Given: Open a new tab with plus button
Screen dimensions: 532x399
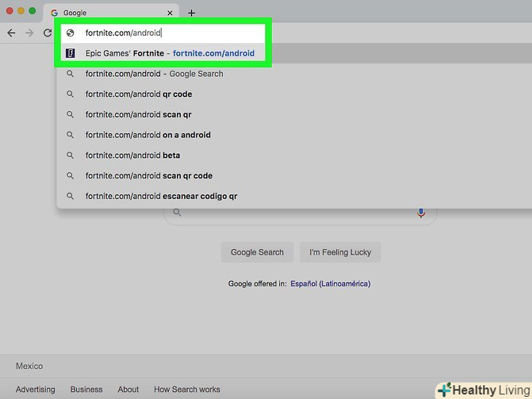Looking at the screenshot, I should coord(191,13).
